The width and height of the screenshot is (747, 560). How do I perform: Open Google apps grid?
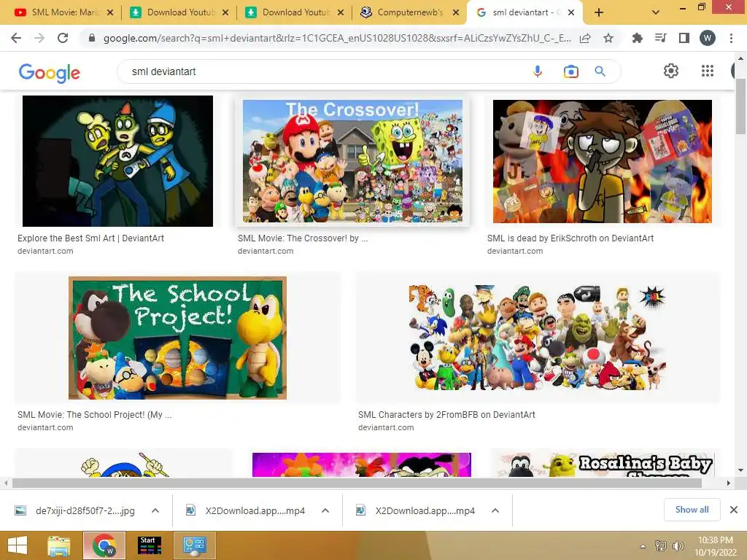coord(708,71)
